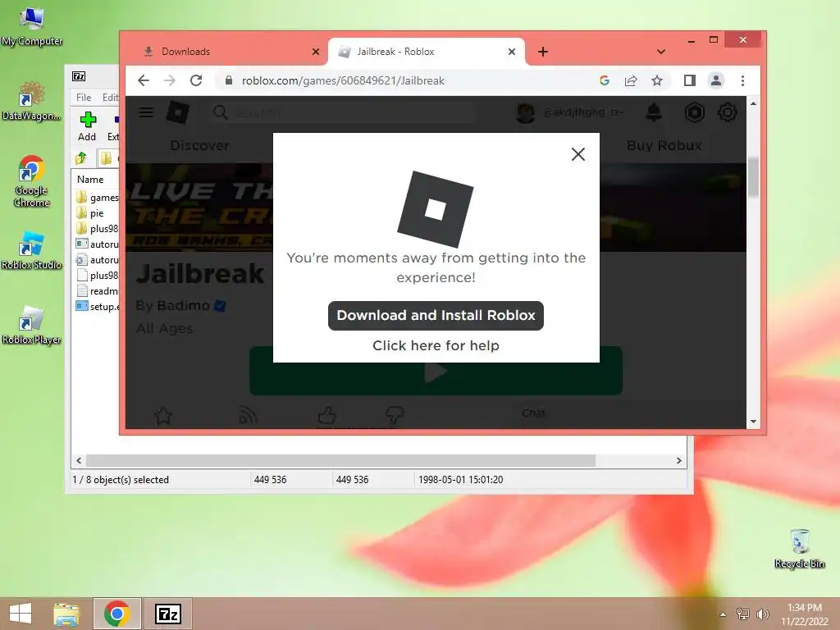
Task: Select the setup file in 7-Zip
Action: 97,307
